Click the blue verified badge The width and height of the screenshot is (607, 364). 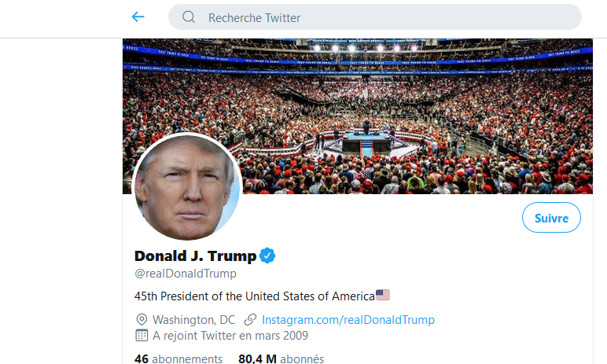tap(267, 256)
